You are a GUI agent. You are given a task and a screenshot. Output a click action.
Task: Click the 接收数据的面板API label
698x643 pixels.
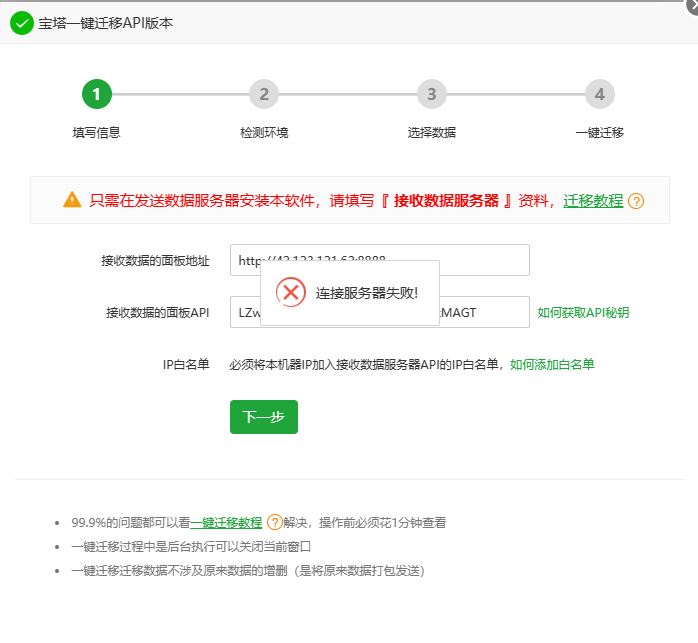158,313
